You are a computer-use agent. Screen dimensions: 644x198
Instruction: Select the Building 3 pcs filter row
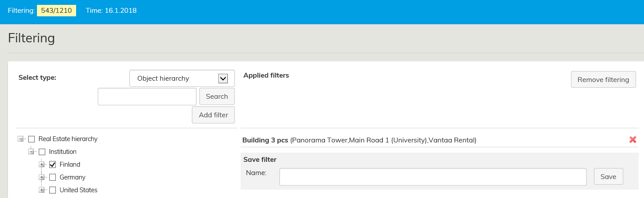[x=359, y=140]
